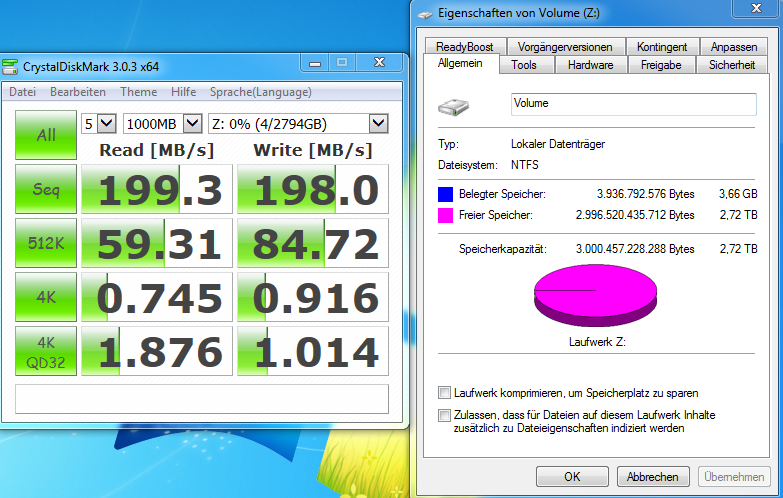Click the hard drive icon beside Volume name field

tap(453, 107)
